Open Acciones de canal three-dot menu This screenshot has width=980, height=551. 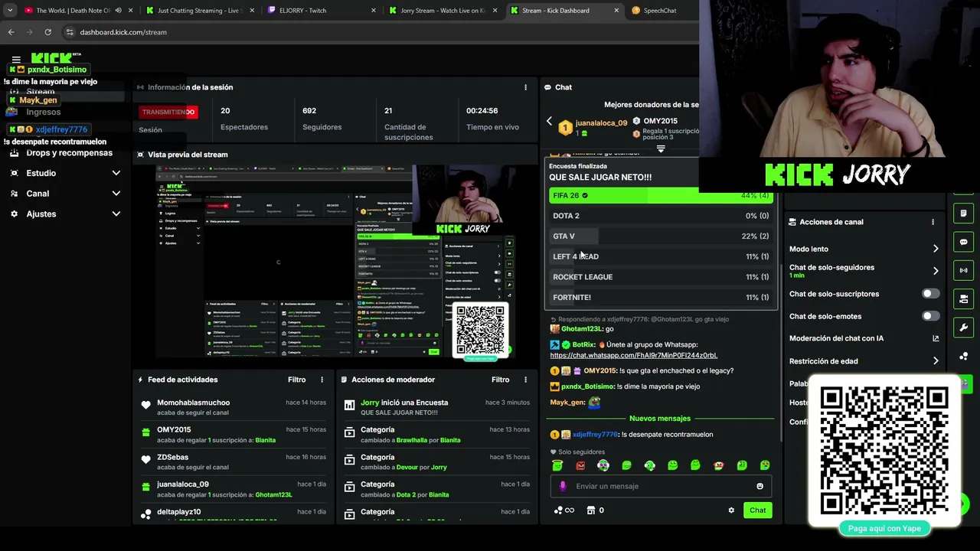[x=933, y=222]
